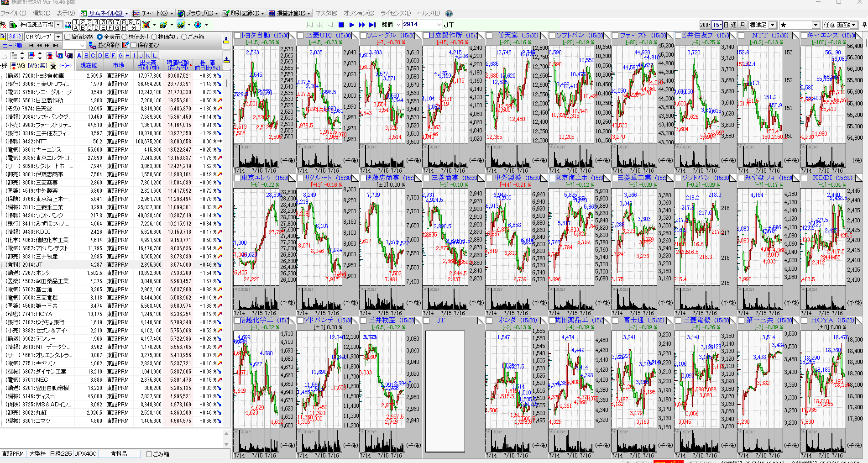Screen dimensions: 868x463
Task: Open the オプション(O) menu
Action: tap(359, 13)
